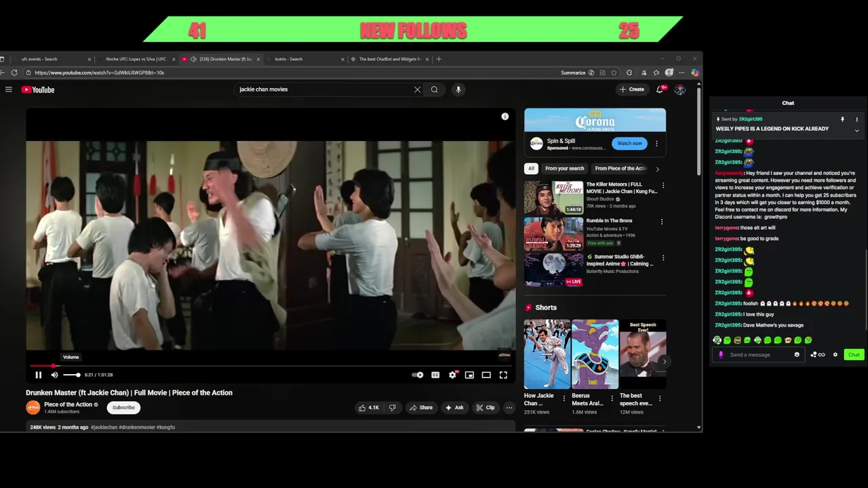Open the YouTube account avatar menu
This screenshot has width=868, height=488.
point(680,89)
